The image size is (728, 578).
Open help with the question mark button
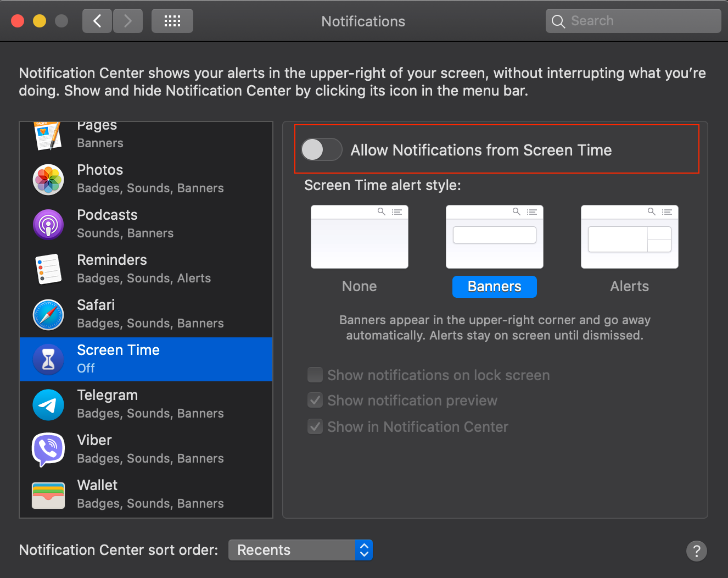point(696,551)
